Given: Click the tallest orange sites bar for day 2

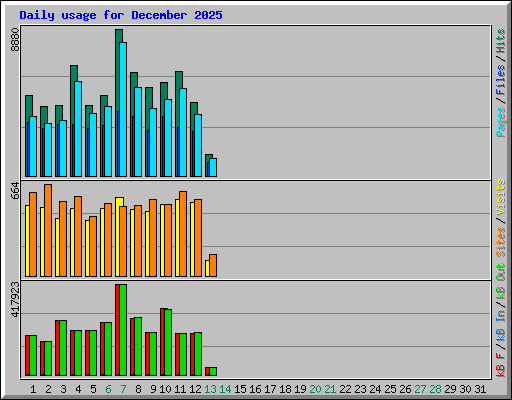Looking at the screenshot, I should 48,230.
